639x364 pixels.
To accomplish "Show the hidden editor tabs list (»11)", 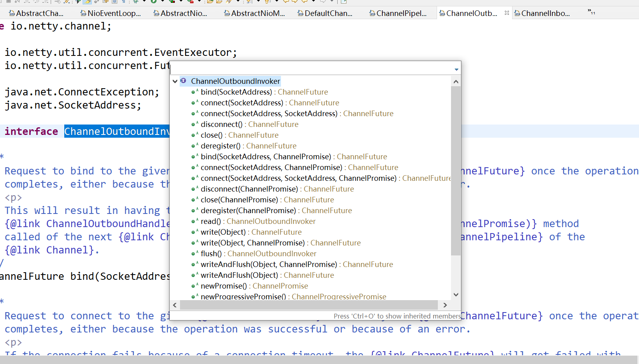I will pyautogui.click(x=592, y=12).
